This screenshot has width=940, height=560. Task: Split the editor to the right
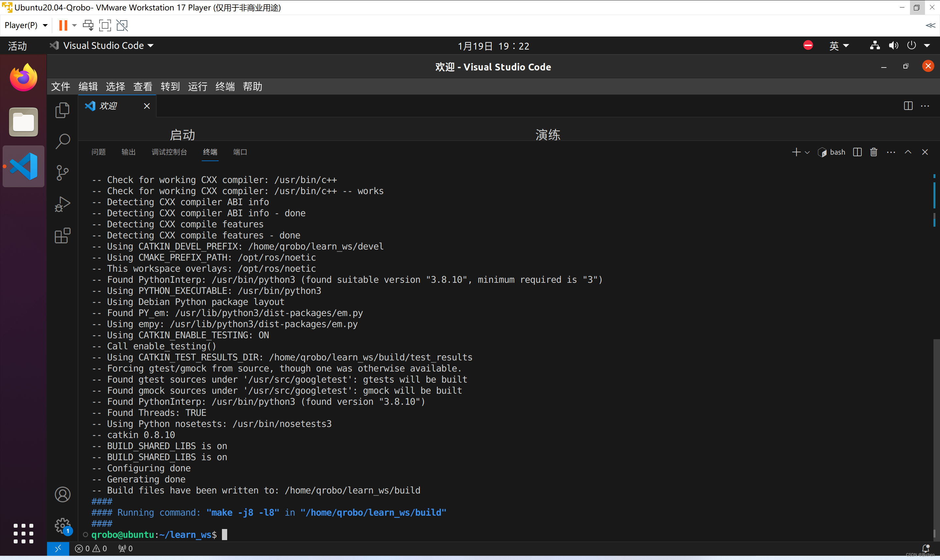click(908, 106)
